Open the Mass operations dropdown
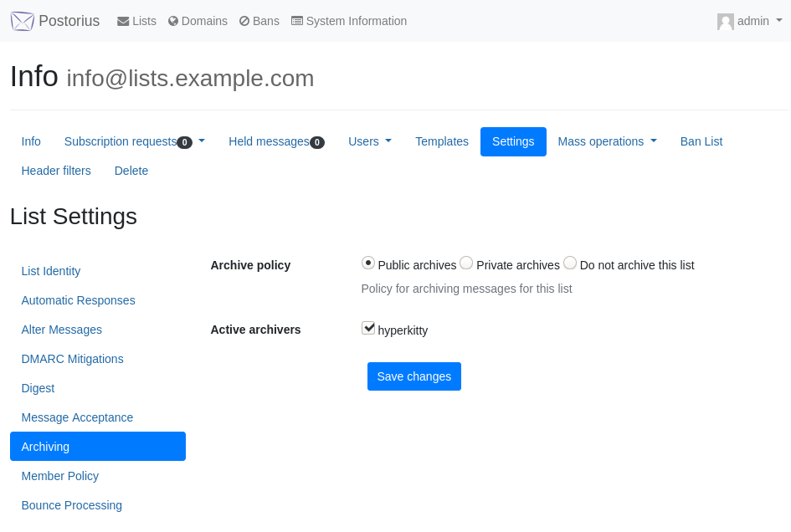 click(x=608, y=141)
